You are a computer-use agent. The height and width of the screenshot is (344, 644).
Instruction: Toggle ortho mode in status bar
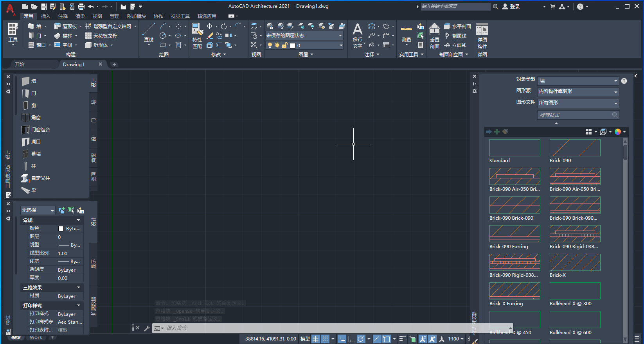[x=351, y=339]
